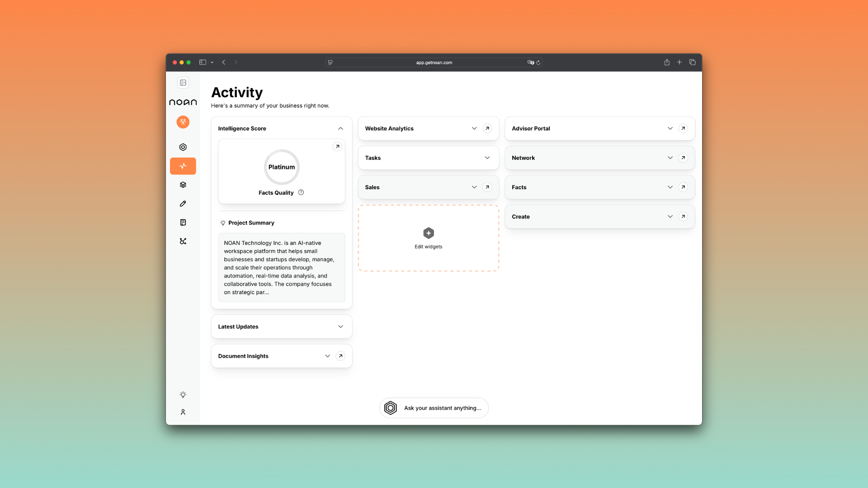Image resolution: width=868 pixels, height=488 pixels.
Task: Toggle the NOAN sidebar collapse button
Action: click(183, 83)
